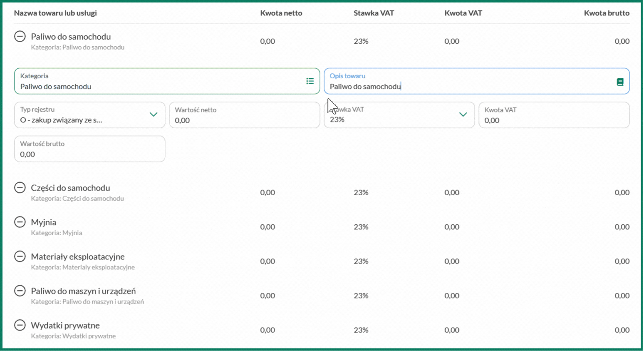Select the Paliwo do maszyn i urządzeń title
Screen dimensions: 644x351
tap(83, 291)
